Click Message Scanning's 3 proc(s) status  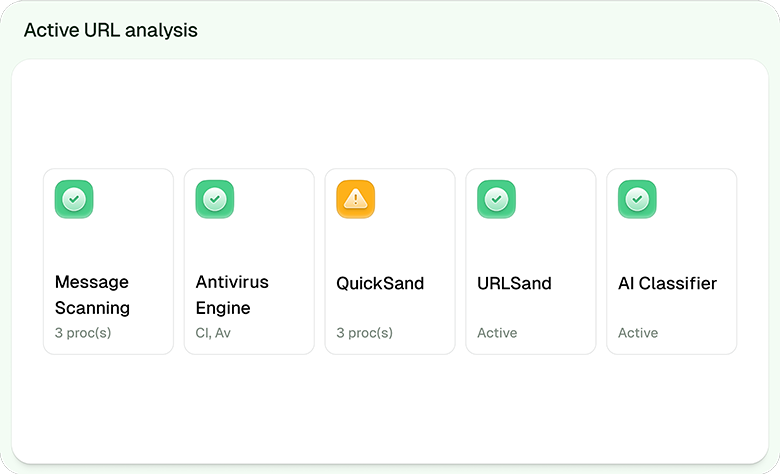83,333
